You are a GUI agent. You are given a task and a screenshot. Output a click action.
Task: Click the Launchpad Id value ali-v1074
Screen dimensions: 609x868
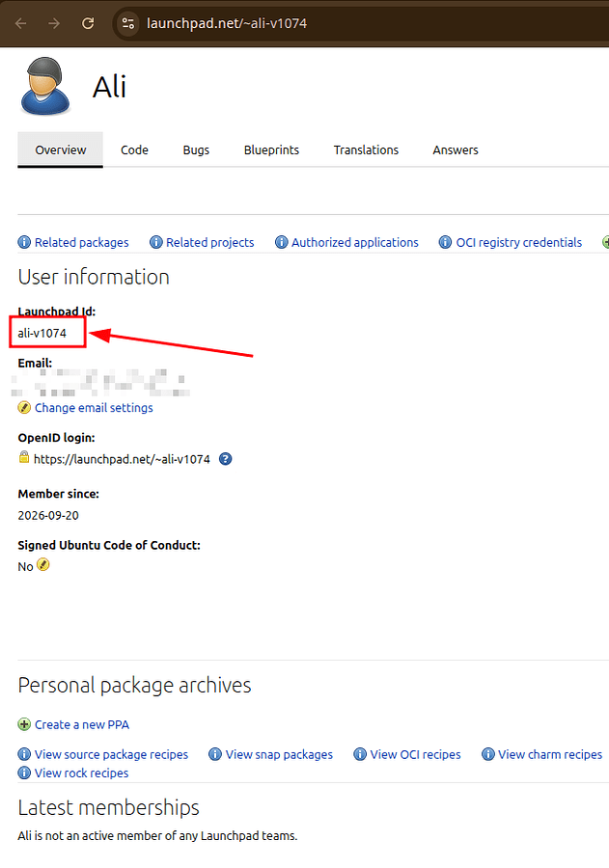42,334
